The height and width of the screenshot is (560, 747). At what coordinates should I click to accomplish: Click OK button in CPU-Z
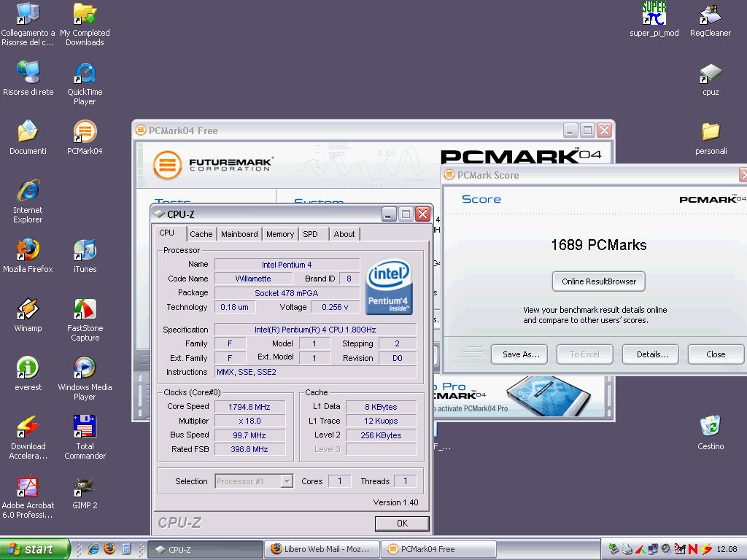coord(402,524)
